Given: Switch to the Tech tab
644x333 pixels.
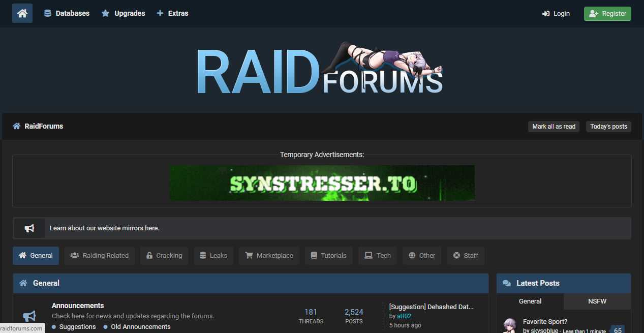Looking at the screenshot, I should [378, 256].
